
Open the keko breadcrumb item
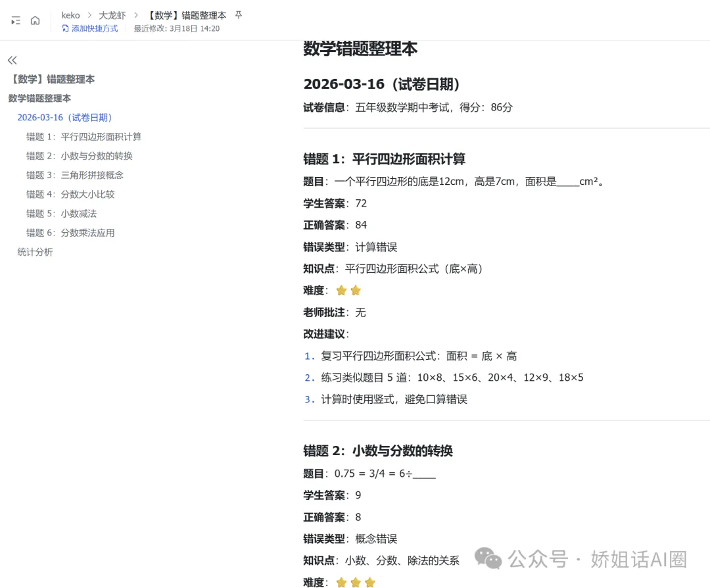click(70, 14)
